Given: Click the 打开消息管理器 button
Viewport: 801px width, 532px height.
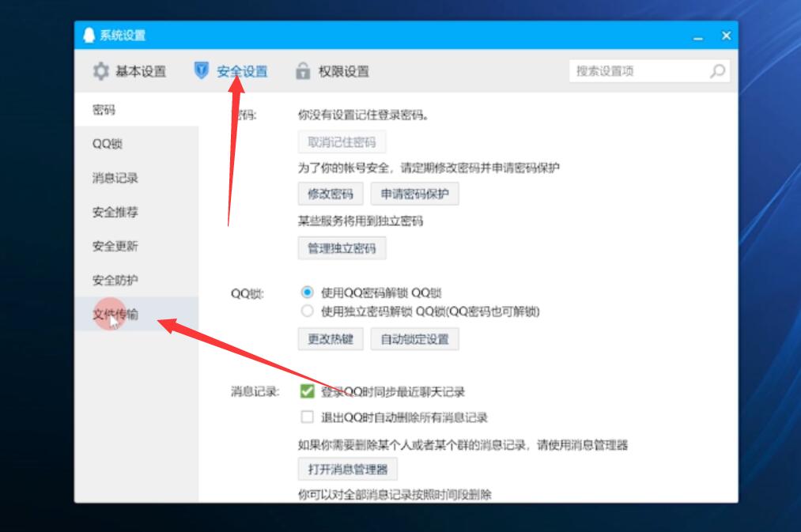Looking at the screenshot, I should [348, 470].
